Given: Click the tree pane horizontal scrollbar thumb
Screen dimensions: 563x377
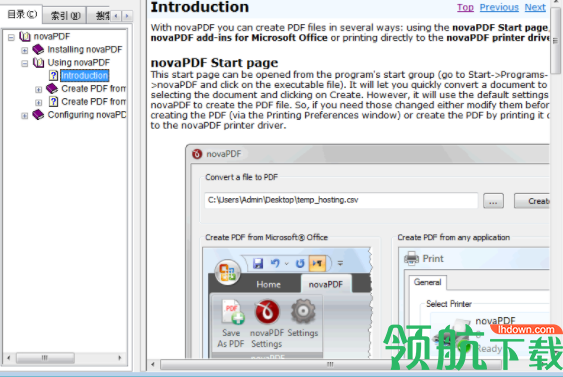Looking at the screenshot, I should tap(45, 358).
